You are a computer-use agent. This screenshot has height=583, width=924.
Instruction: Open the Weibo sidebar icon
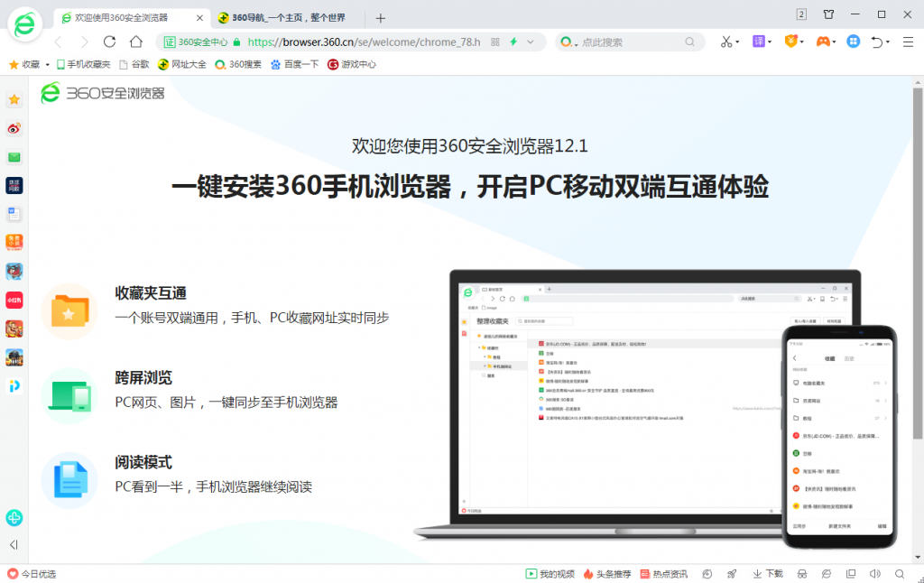click(14, 128)
